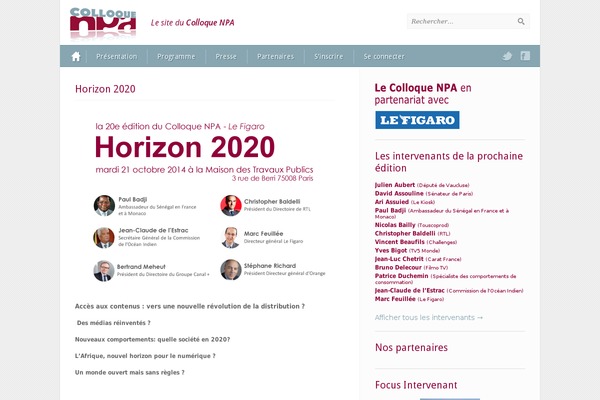
Task: Click Marc Feuillée portrait photo
Action: pos(230,238)
